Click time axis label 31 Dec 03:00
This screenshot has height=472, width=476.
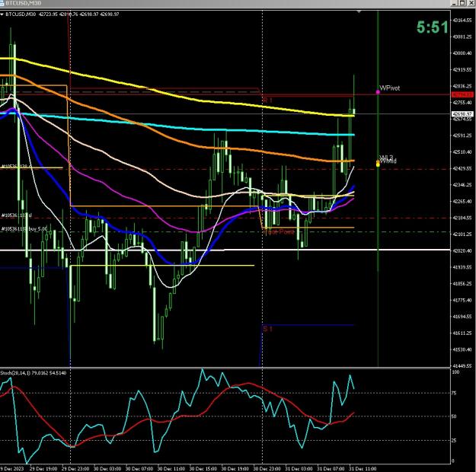pyautogui.click(x=299, y=469)
